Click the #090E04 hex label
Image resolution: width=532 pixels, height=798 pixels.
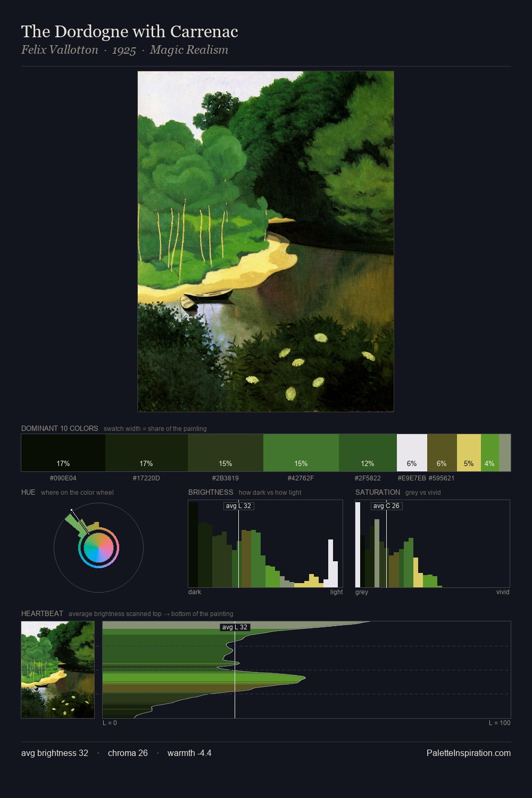coord(63,478)
